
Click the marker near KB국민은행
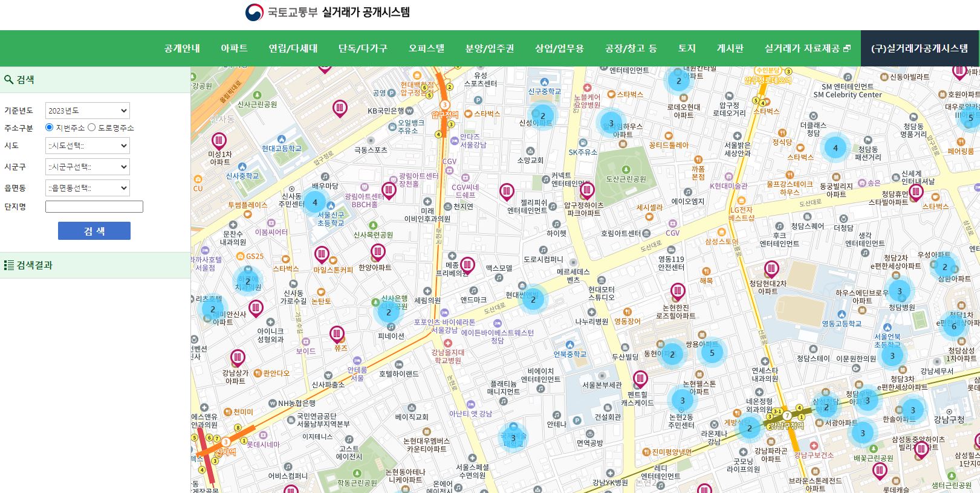(x=340, y=109)
